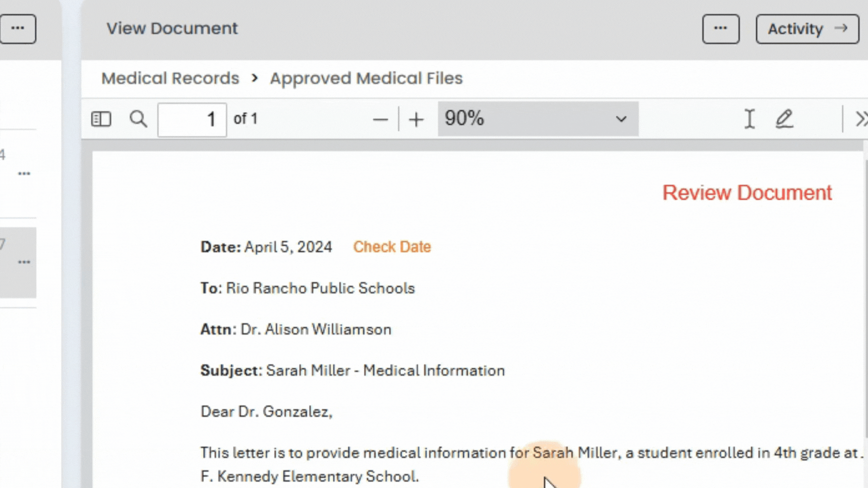Zoom in with the plus icon

(x=416, y=120)
